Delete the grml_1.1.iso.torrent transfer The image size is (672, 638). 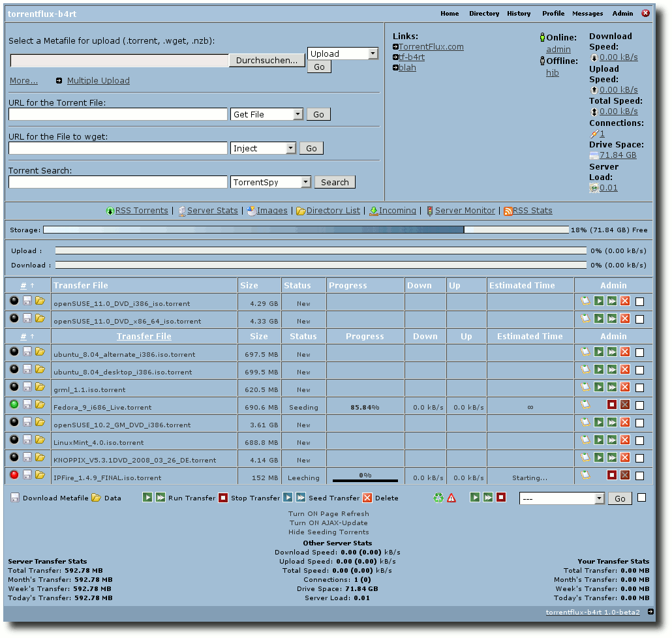coord(625,387)
